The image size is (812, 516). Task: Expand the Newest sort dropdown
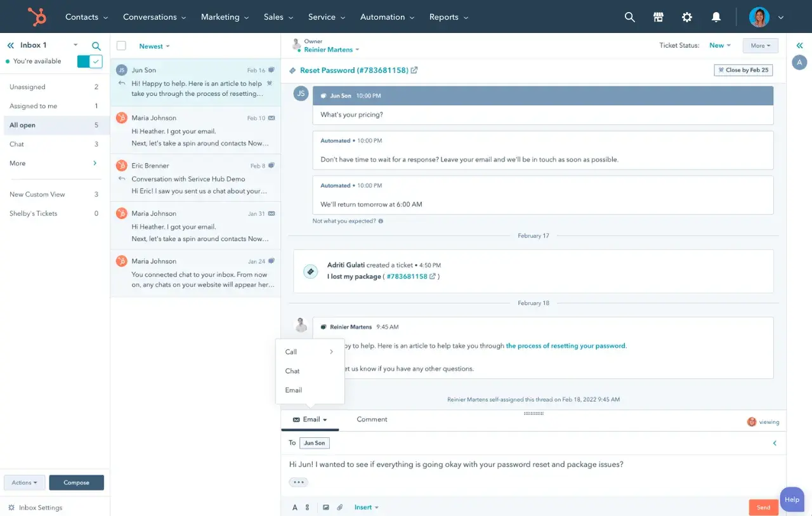click(154, 46)
